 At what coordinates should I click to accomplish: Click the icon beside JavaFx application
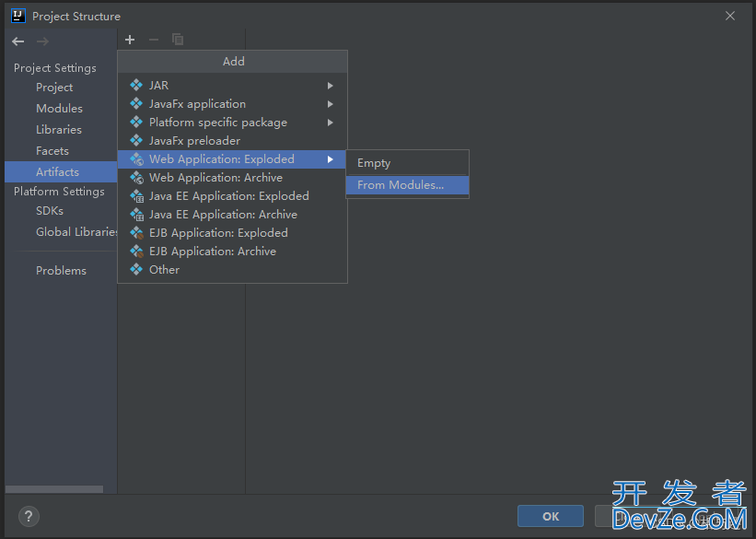point(136,104)
